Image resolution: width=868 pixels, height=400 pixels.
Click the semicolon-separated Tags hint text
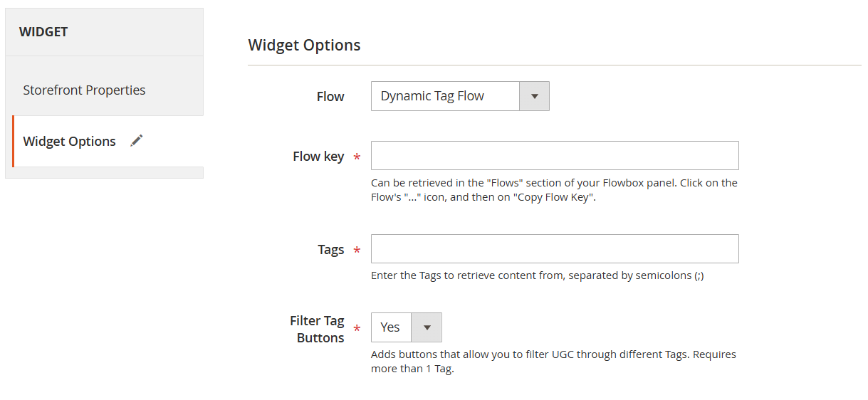pyautogui.click(x=537, y=275)
